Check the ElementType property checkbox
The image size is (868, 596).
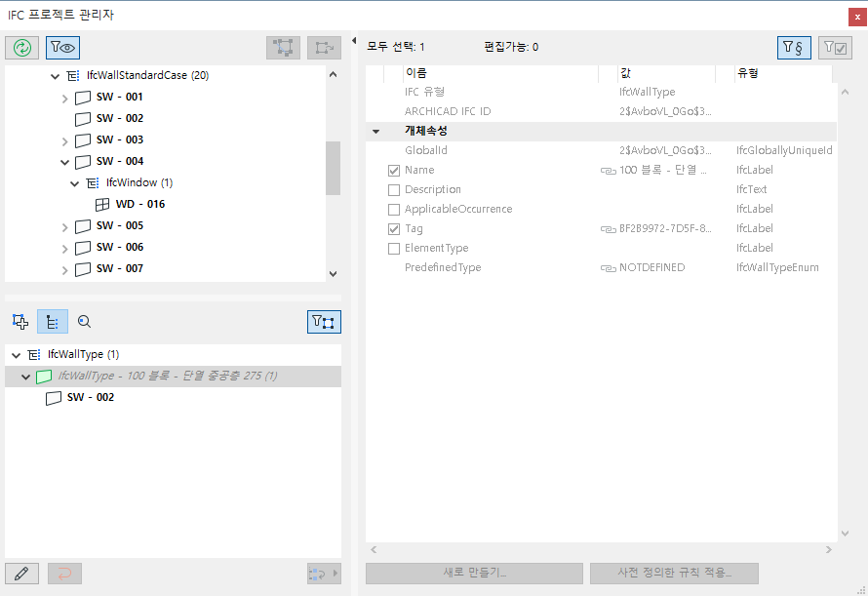pos(394,249)
